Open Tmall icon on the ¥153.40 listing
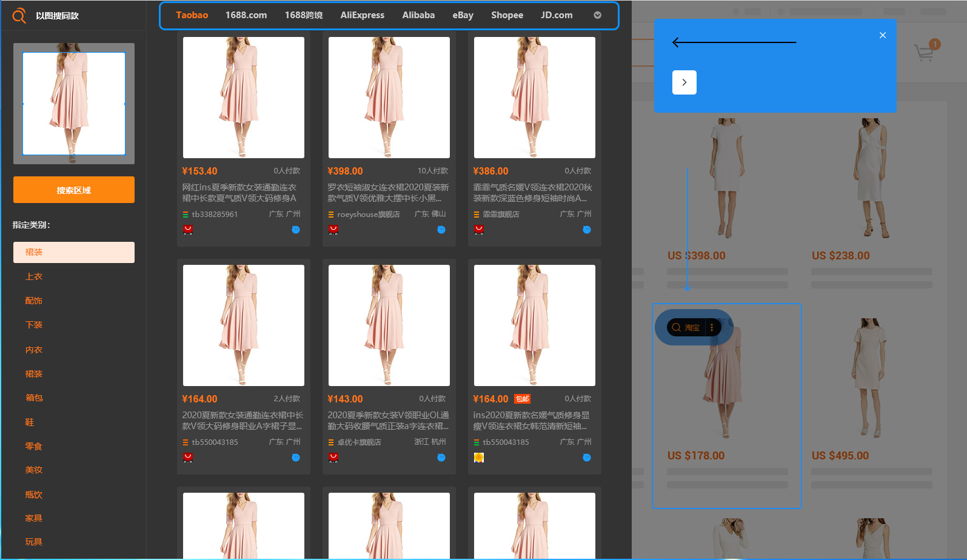This screenshot has height=560, width=967. 188,230
